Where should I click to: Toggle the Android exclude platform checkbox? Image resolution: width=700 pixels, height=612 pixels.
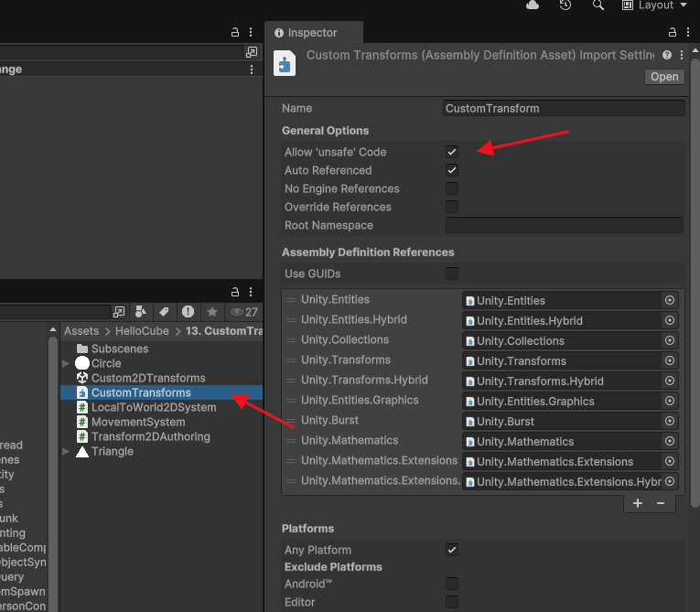point(452,584)
